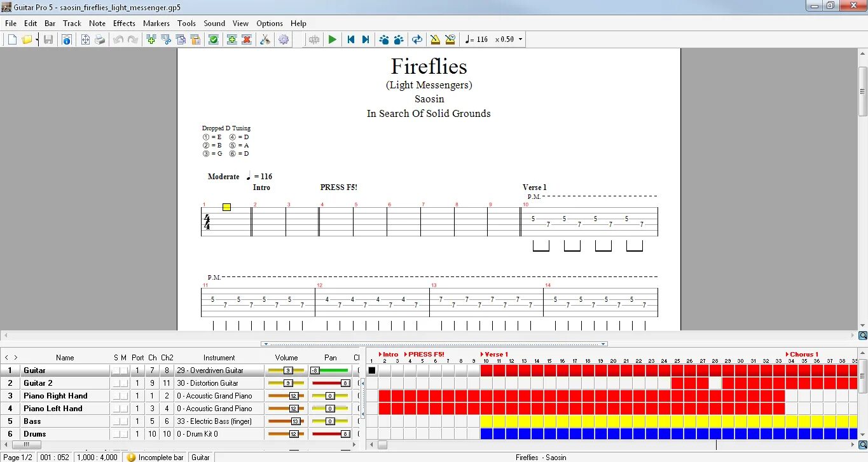The height and width of the screenshot is (462, 868).
Task: Click the yellow warning icon beside Incomplete bar
Action: [x=131, y=457]
